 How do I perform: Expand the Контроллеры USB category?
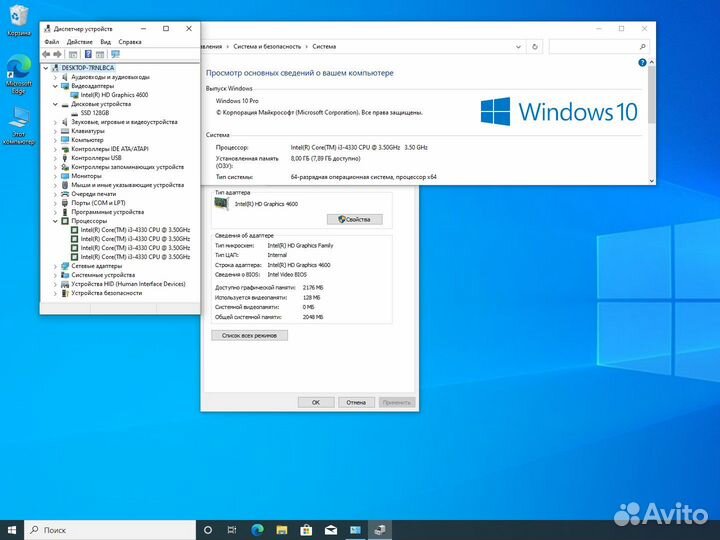[x=55, y=158]
